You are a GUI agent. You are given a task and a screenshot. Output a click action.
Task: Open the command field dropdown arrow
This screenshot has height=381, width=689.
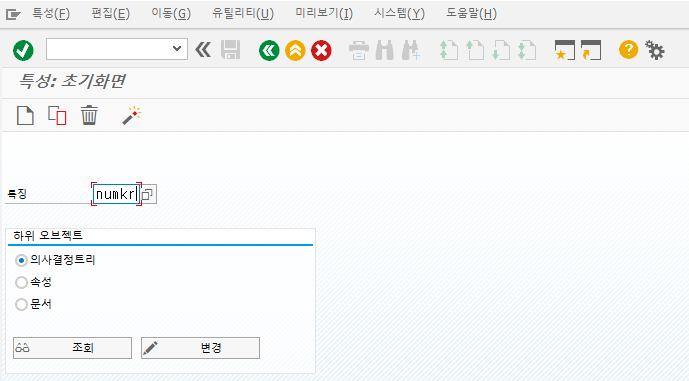(x=177, y=49)
